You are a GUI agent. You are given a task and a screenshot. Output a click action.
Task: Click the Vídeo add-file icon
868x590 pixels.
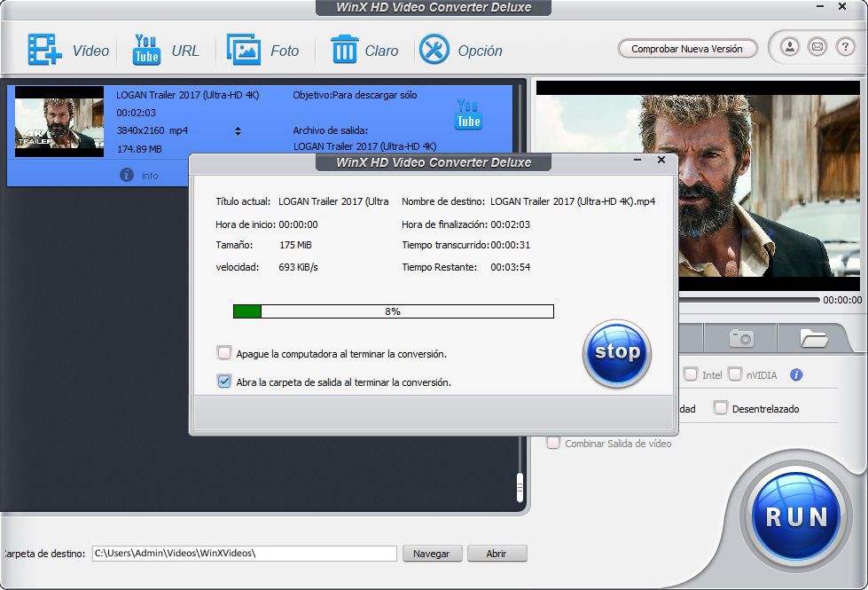(44, 50)
